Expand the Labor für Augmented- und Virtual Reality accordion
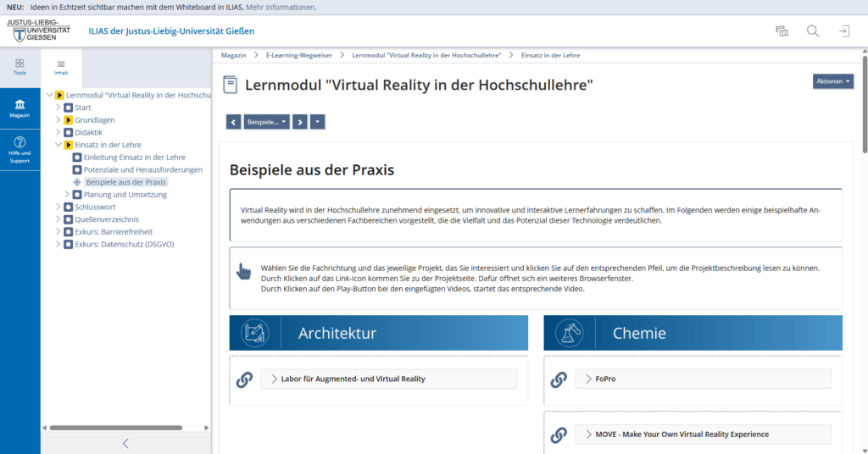Viewport: 868px width, 454px height. point(389,379)
